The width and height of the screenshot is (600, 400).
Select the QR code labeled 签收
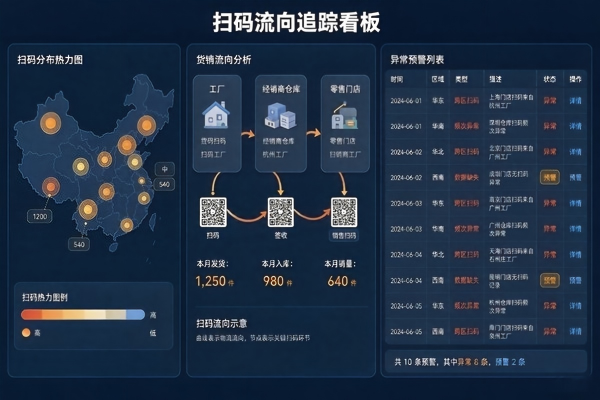281,212
